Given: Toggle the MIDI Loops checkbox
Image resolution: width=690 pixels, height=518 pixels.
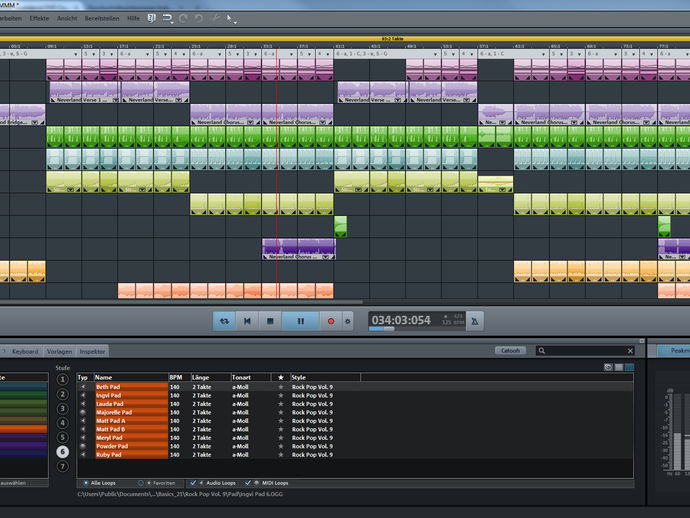Looking at the screenshot, I should 246,482.
